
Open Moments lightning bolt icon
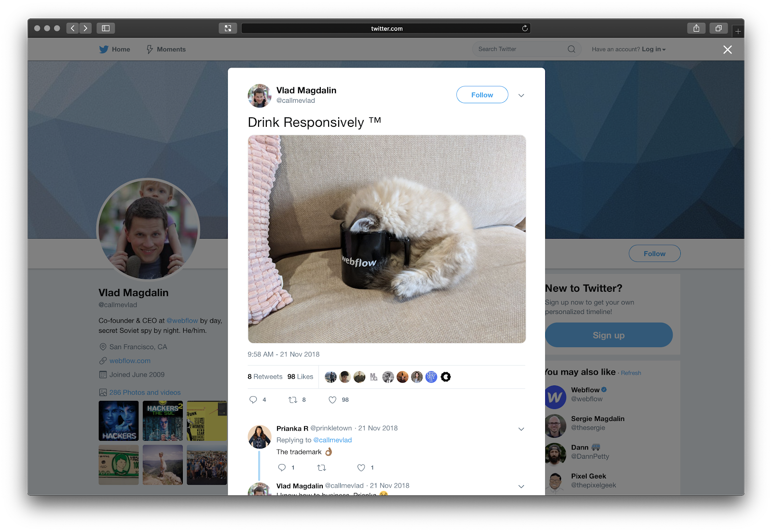150,49
